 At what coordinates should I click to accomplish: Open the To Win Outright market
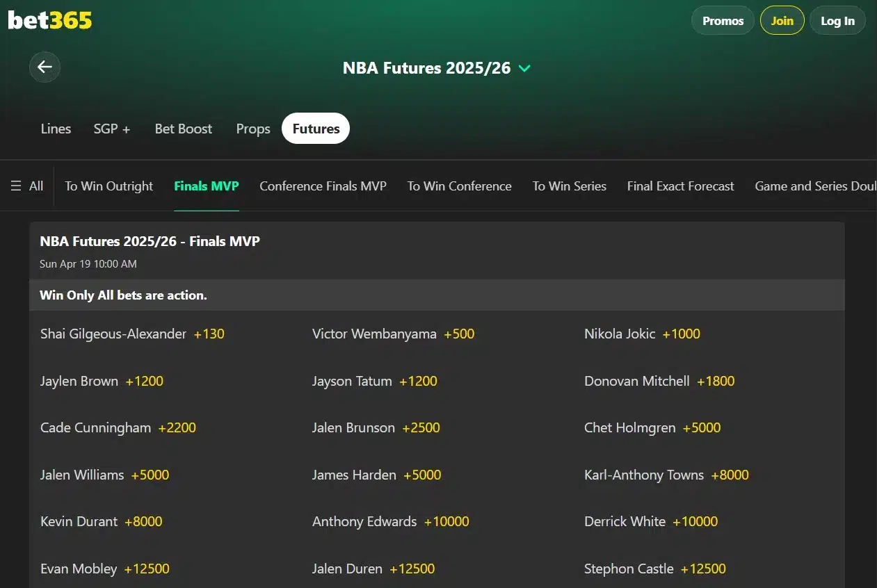coord(108,186)
